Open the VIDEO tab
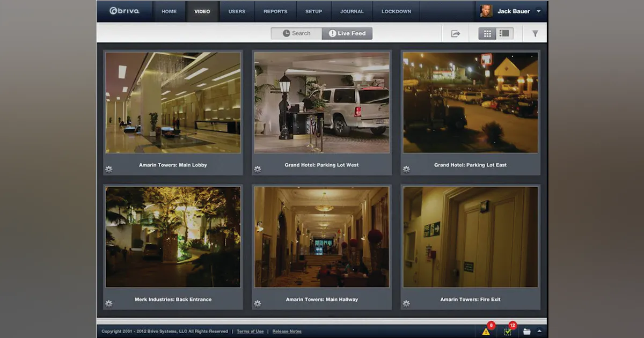 point(202,11)
